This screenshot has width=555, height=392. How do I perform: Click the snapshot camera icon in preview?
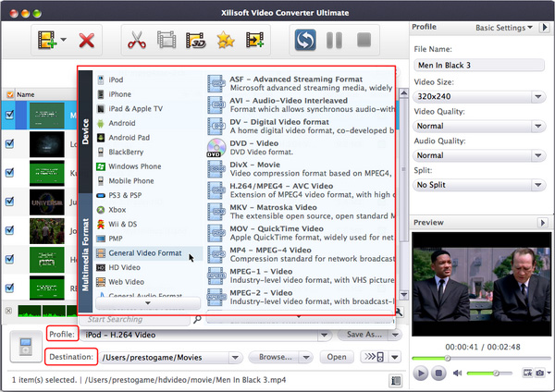point(538,373)
